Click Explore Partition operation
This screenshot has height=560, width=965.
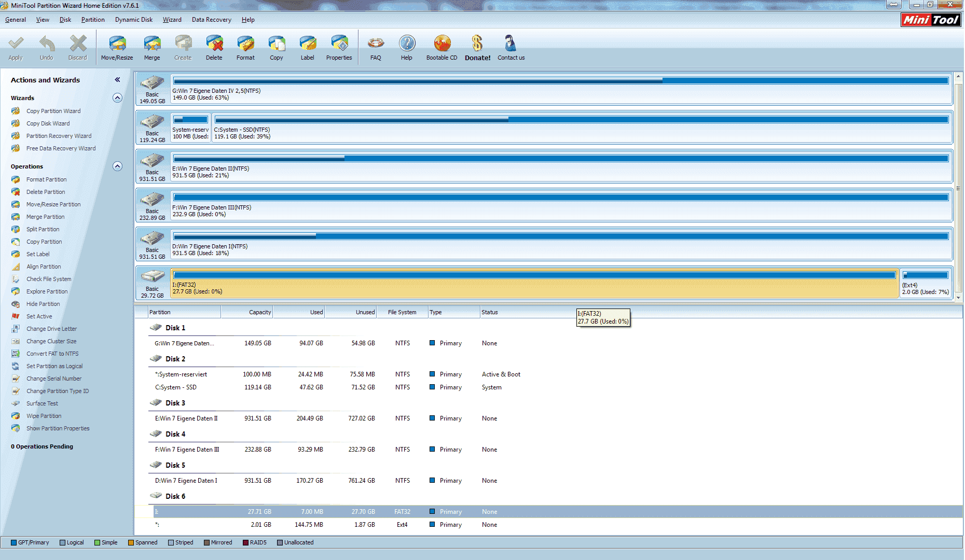(47, 291)
